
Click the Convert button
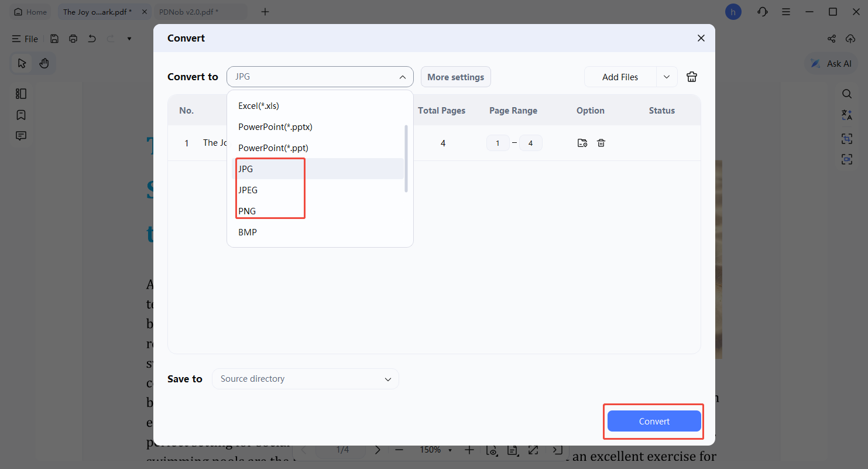click(x=653, y=421)
